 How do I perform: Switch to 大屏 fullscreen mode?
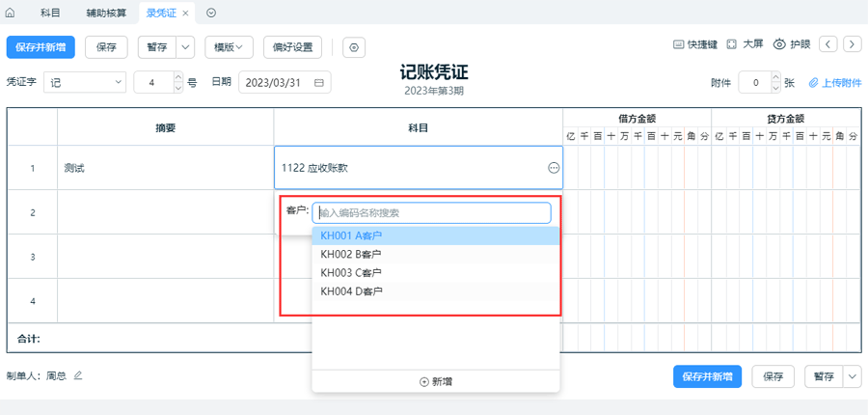pos(744,44)
